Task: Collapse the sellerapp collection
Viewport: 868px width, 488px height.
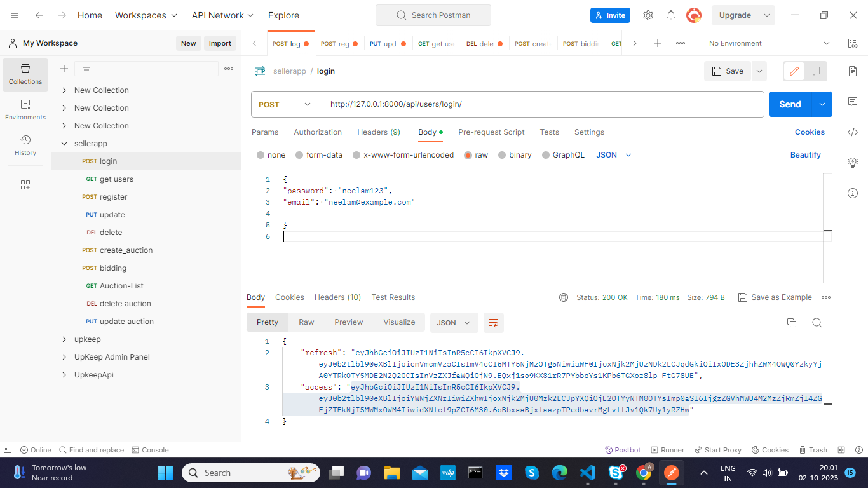Action: pyautogui.click(x=64, y=143)
